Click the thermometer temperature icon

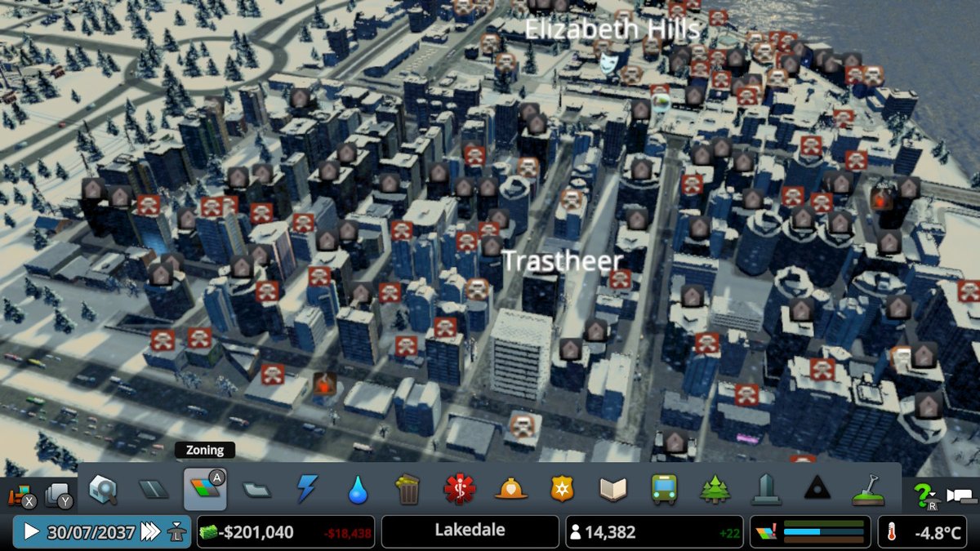[x=891, y=532]
